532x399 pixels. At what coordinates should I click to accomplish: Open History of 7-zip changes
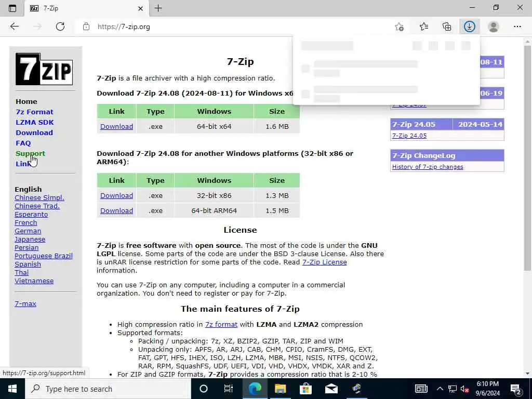click(428, 167)
